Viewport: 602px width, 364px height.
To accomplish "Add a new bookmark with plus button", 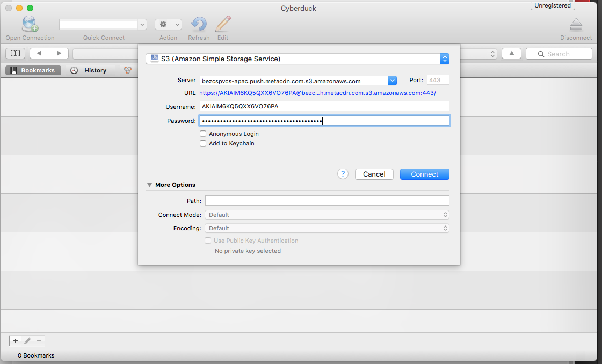I will pyautogui.click(x=16, y=340).
